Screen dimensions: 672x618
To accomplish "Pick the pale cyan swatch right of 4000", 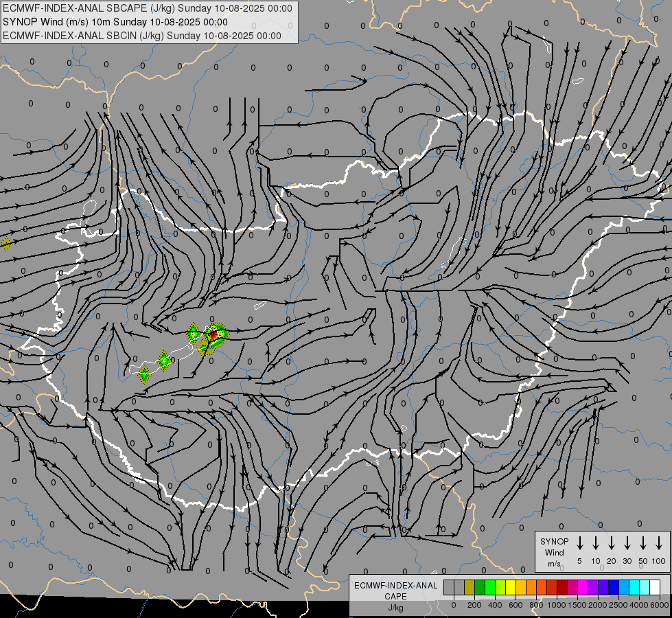I will click(x=644, y=587).
